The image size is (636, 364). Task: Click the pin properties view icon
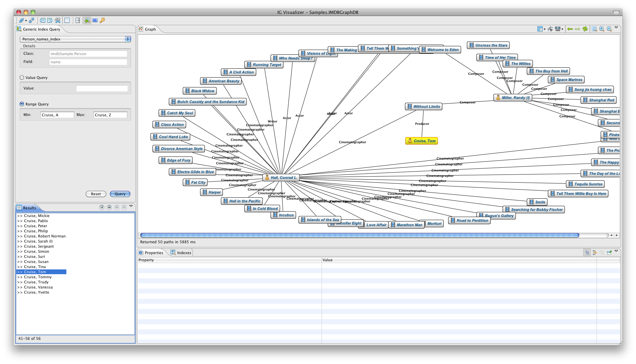609,253
